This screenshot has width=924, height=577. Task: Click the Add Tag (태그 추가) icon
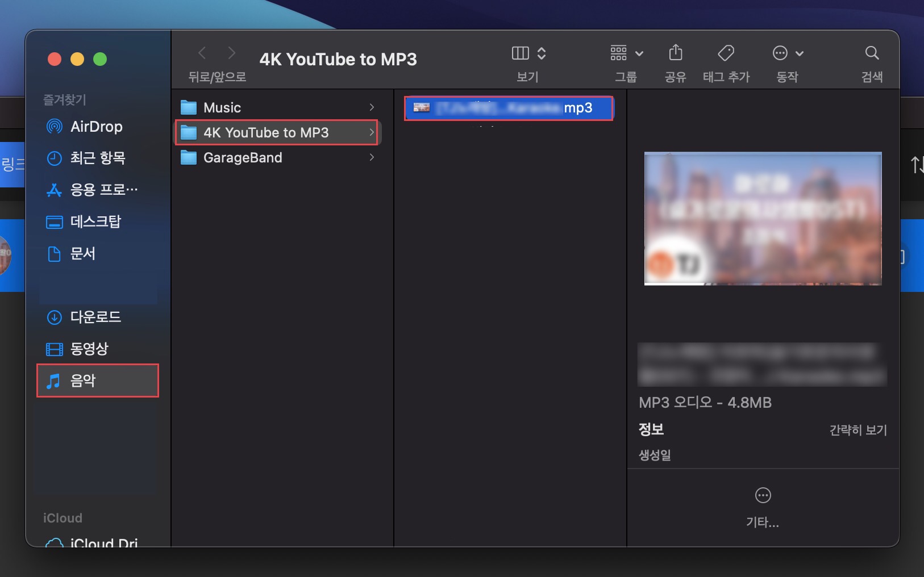coord(726,53)
